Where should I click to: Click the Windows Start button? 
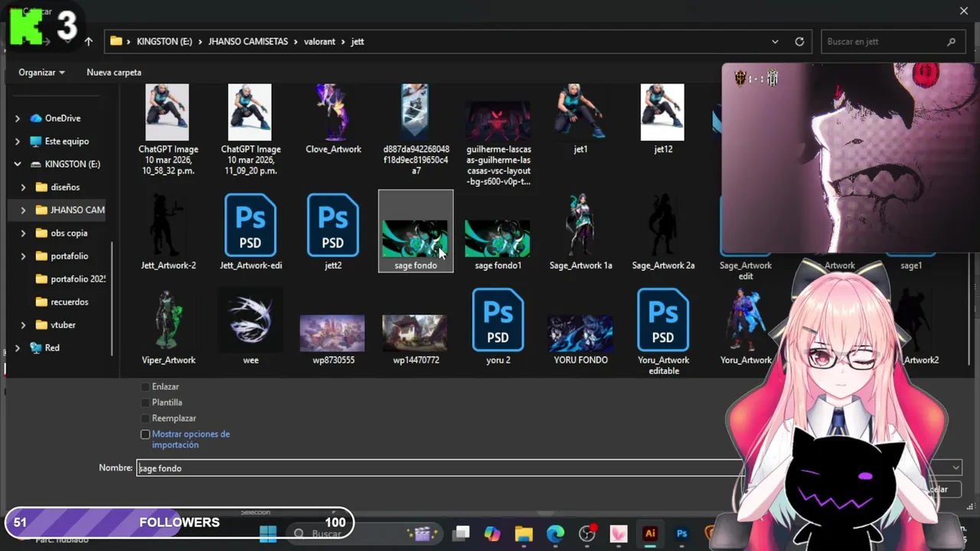point(267,533)
